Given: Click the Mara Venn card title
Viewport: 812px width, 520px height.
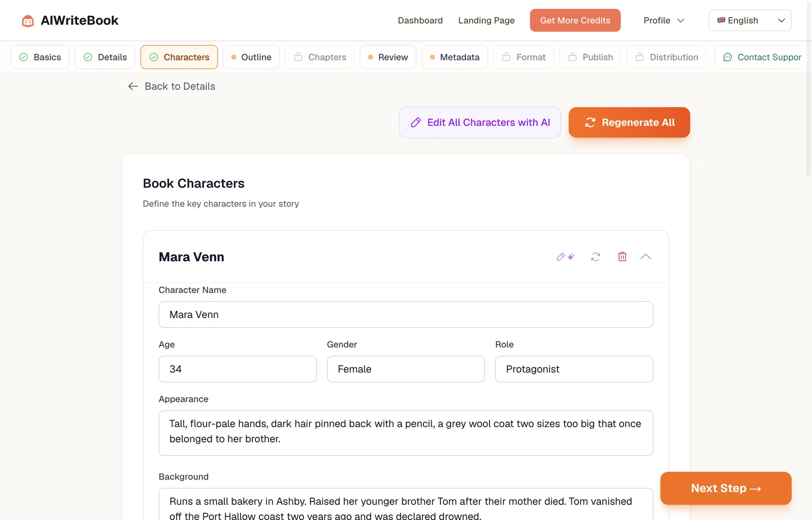Looking at the screenshot, I should click(191, 257).
